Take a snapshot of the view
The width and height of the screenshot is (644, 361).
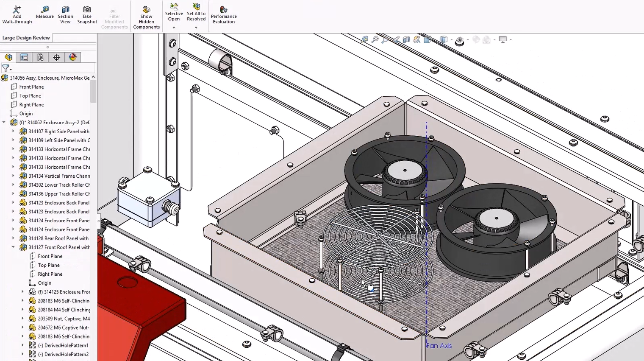87,14
